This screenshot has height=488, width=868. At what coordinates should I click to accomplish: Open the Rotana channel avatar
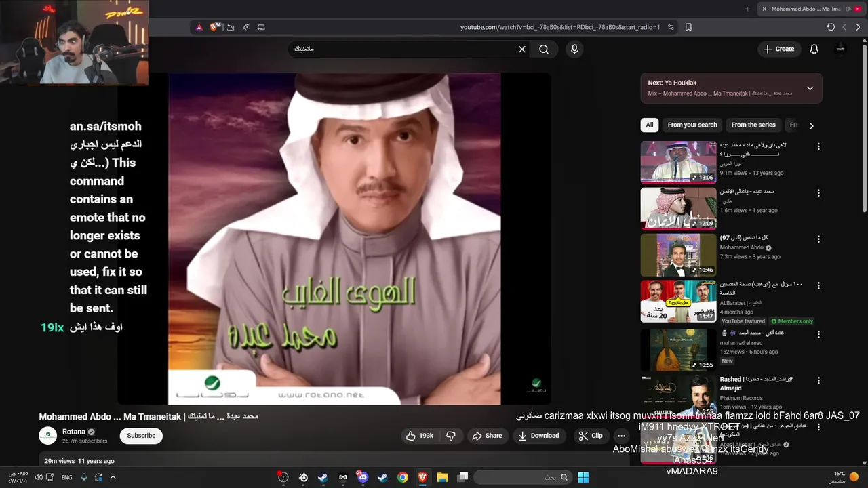47,436
